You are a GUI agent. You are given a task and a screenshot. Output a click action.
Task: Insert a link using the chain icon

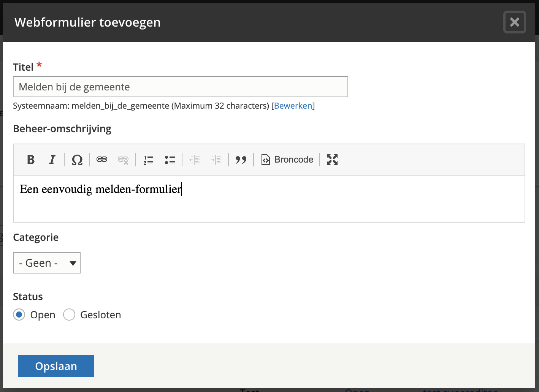coord(102,160)
